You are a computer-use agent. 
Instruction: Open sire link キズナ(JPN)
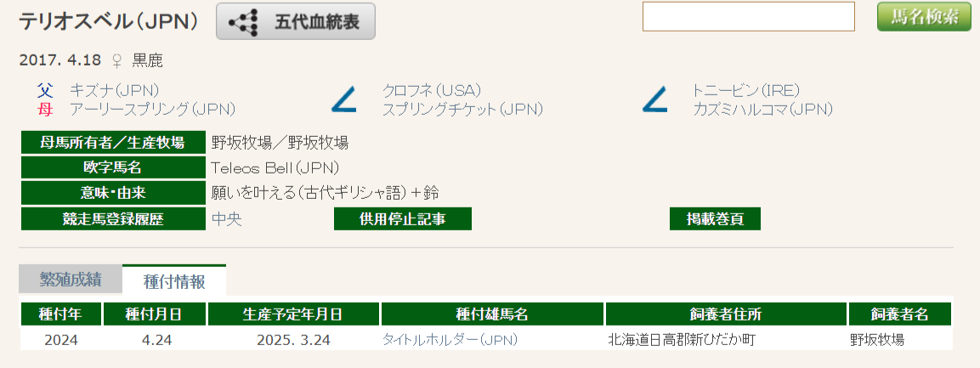pos(115,91)
